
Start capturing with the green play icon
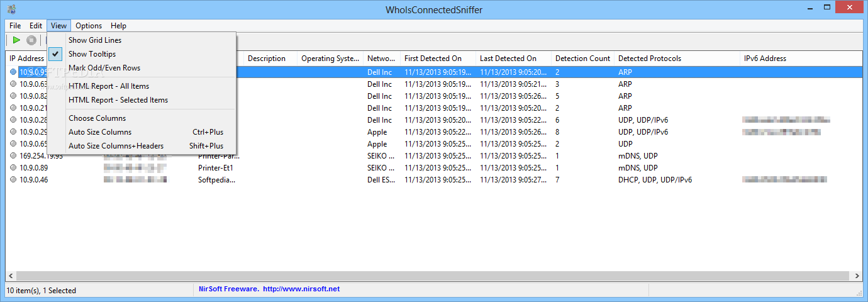(16, 40)
